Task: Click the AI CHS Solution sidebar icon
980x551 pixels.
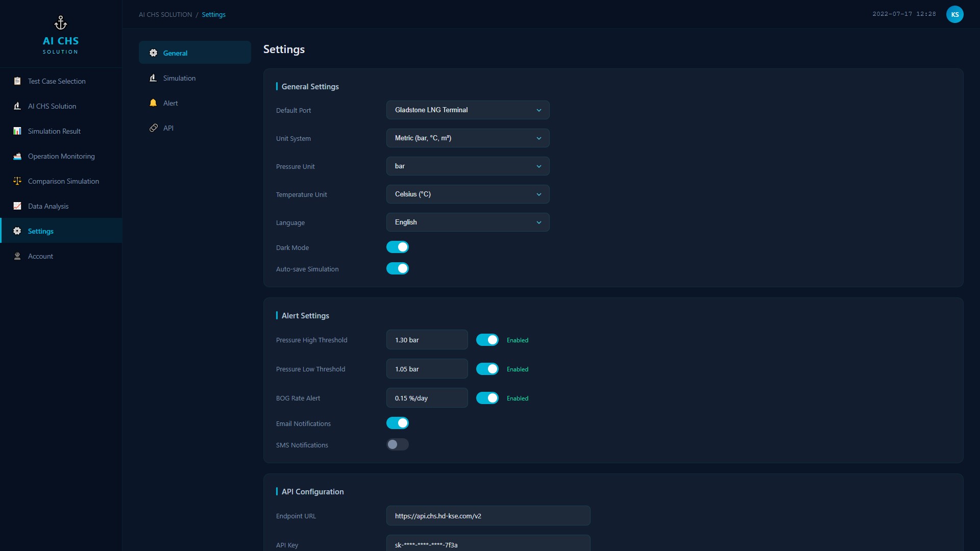Action: (17, 106)
